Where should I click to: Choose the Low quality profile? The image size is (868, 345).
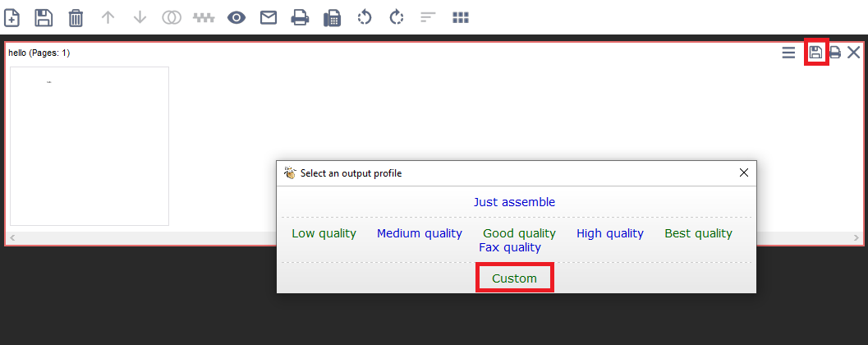coord(324,233)
